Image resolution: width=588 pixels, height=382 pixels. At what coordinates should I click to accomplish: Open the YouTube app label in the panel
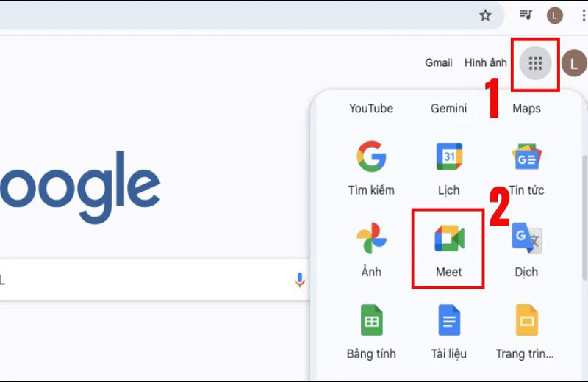371,108
